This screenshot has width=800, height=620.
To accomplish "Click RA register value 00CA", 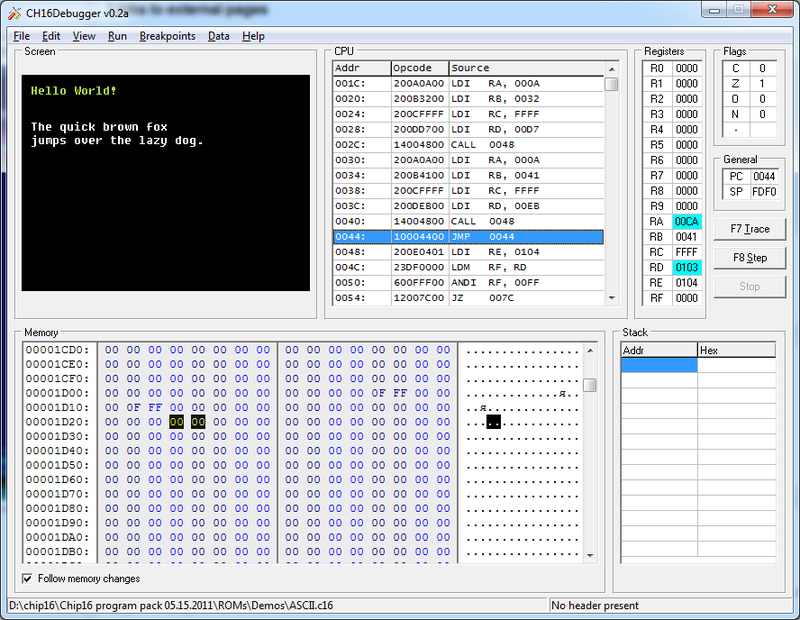I will (687, 221).
